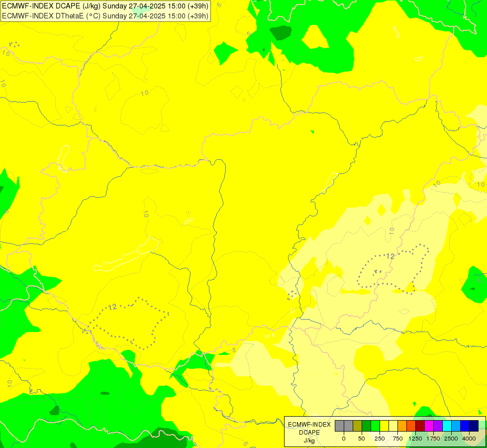Select the bright green legend swatch
Image resolution: width=487 pixels, height=448 pixels.
tap(376, 426)
